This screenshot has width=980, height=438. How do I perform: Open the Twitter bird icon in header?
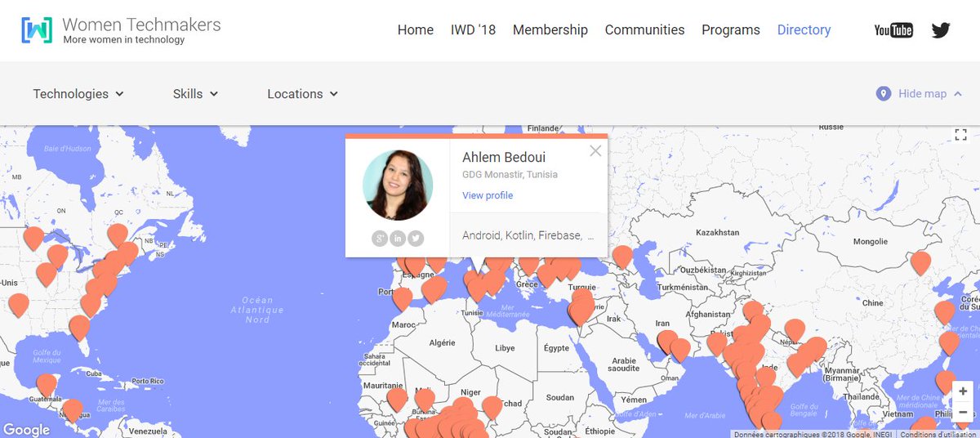pos(941,30)
